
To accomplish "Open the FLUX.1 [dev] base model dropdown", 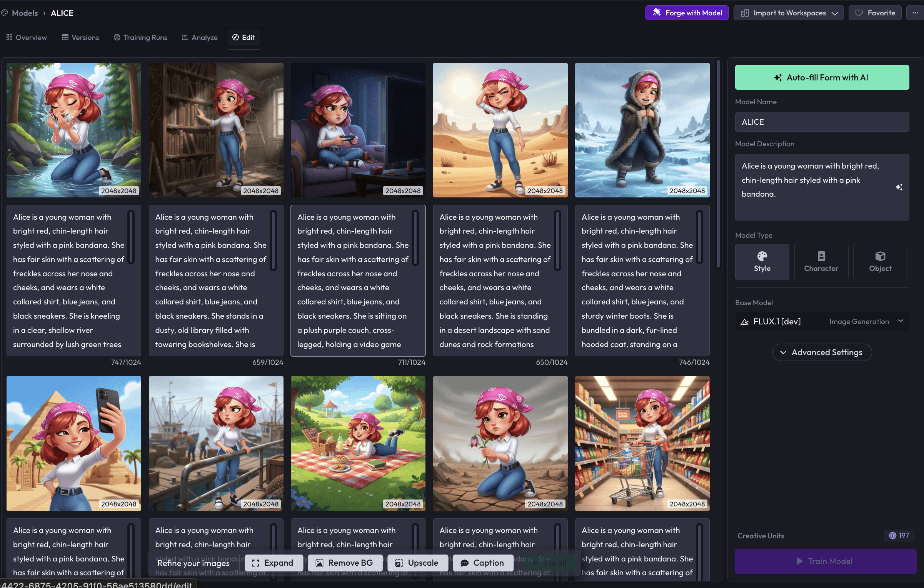I will tap(822, 321).
